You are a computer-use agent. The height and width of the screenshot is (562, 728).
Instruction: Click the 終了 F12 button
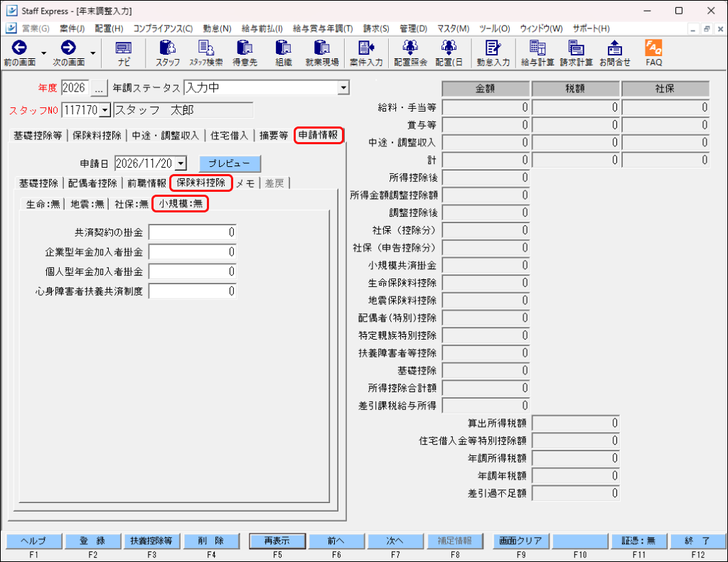pos(697,541)
